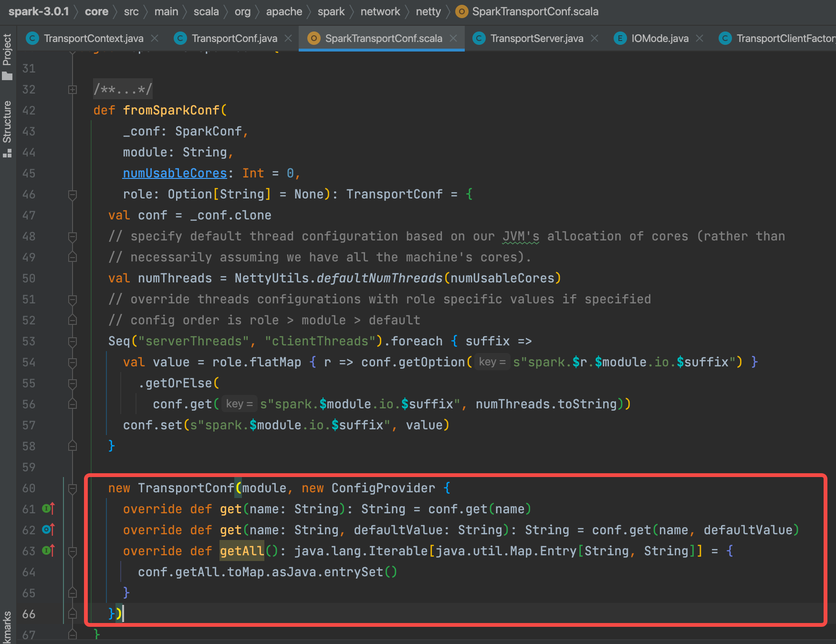
Task: Close the TransportContext.java tab
Action: coord(155,38)
